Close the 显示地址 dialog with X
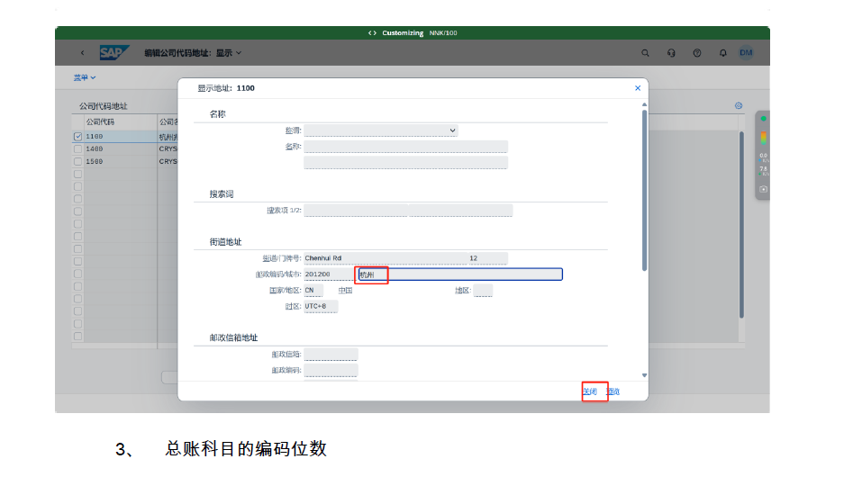The image size is (844, 504). 638,88
